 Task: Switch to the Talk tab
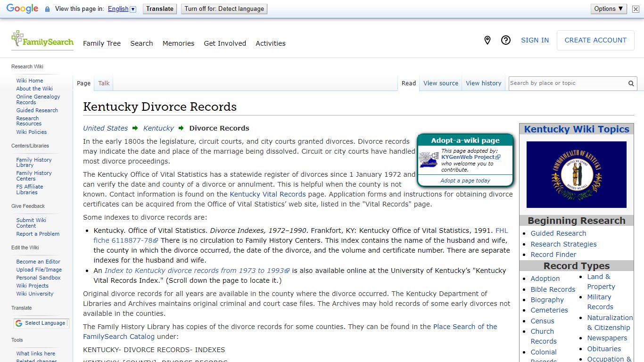pyautogui.click(x=104, y=83)
